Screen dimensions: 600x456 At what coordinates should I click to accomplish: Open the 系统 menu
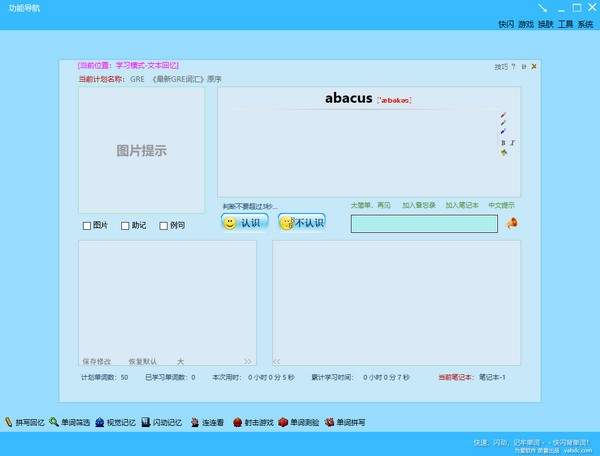(x=585, y=23)
